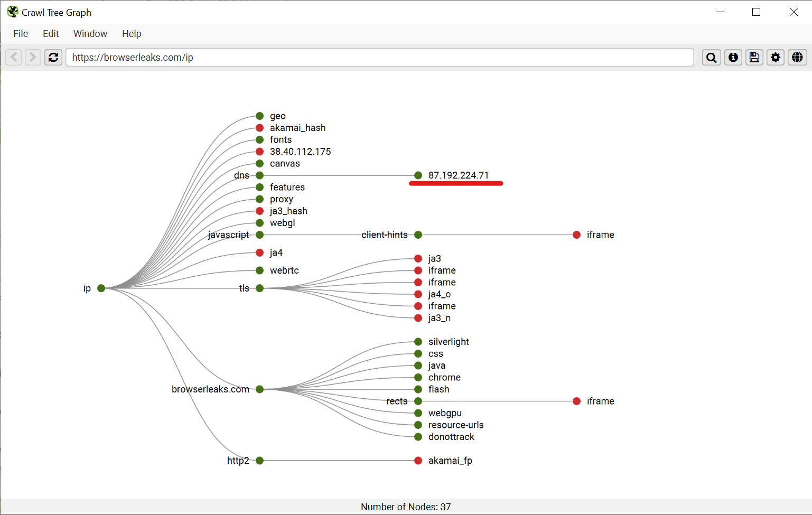The image size is (812, 515).
Task: Open the search magnifier tool
Action: pyautogui.click(x=711, y=58)
